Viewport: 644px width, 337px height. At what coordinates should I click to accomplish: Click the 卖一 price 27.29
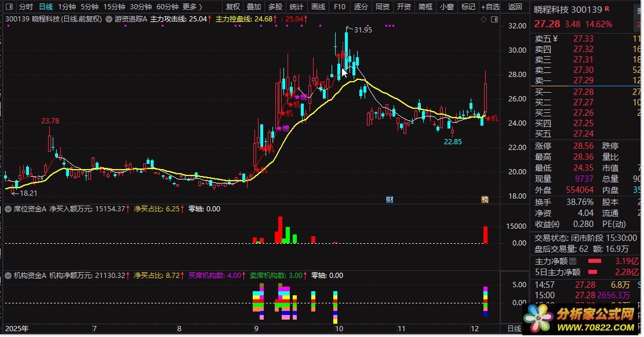583,80
